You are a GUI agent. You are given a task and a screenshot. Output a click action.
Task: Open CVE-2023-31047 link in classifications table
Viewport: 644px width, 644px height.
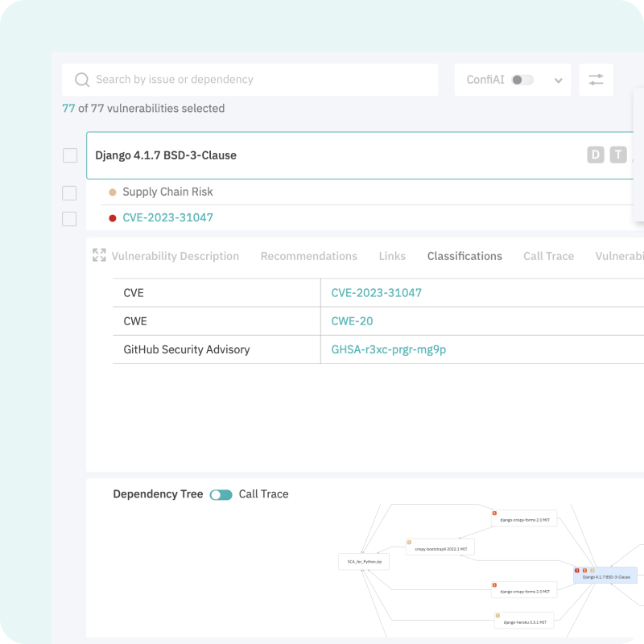pyautogui.click(x=376, y=293)
